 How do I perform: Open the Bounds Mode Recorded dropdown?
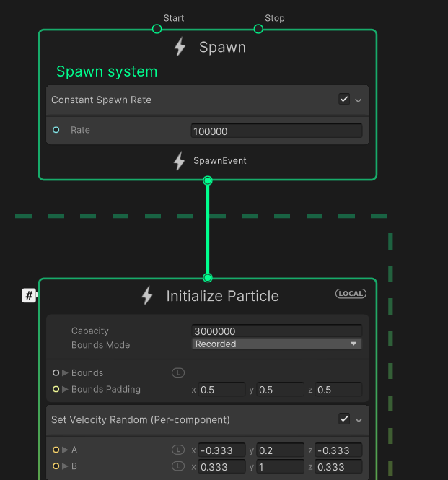[276, 344]
